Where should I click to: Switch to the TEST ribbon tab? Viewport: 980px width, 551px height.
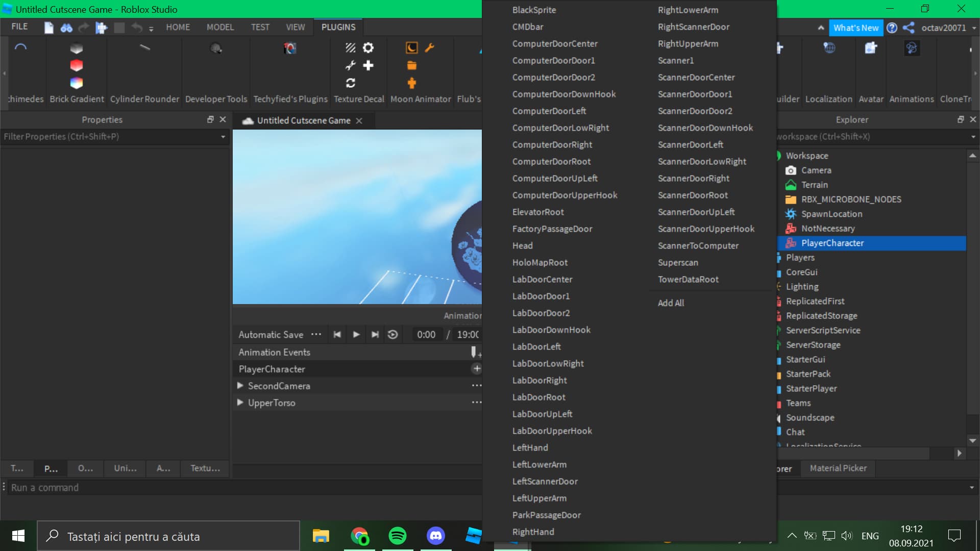(x=260, y=27)
